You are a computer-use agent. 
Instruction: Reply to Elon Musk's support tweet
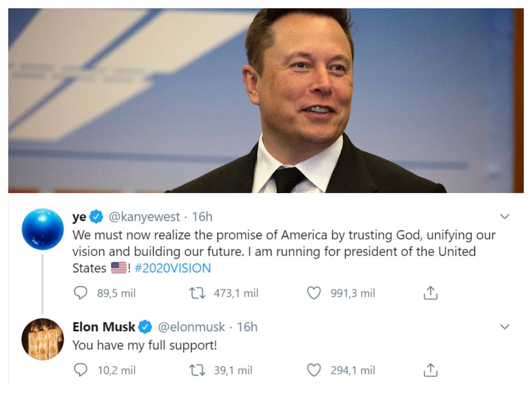tap(81, 370)
